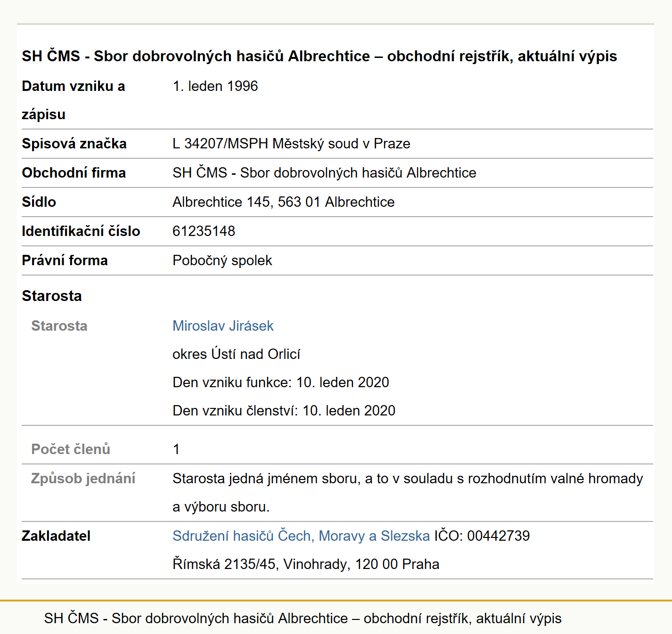Click the 'Počet členů' label
The width and height of the screenshot is (672, 634).
coord(71,449)
